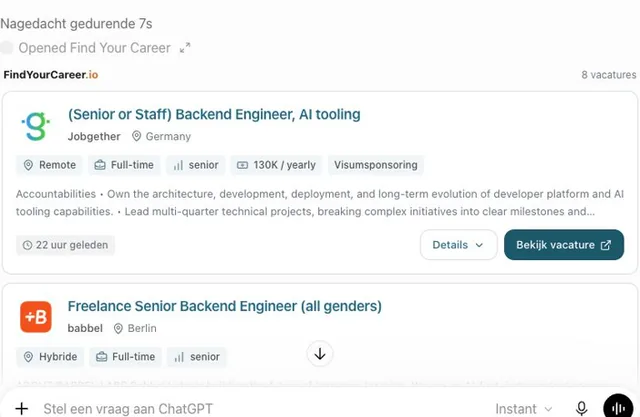Viewport: 640px width, 417px height.
Task: Select the senior tag on Jobgether card
Action: tap(196, 165)
